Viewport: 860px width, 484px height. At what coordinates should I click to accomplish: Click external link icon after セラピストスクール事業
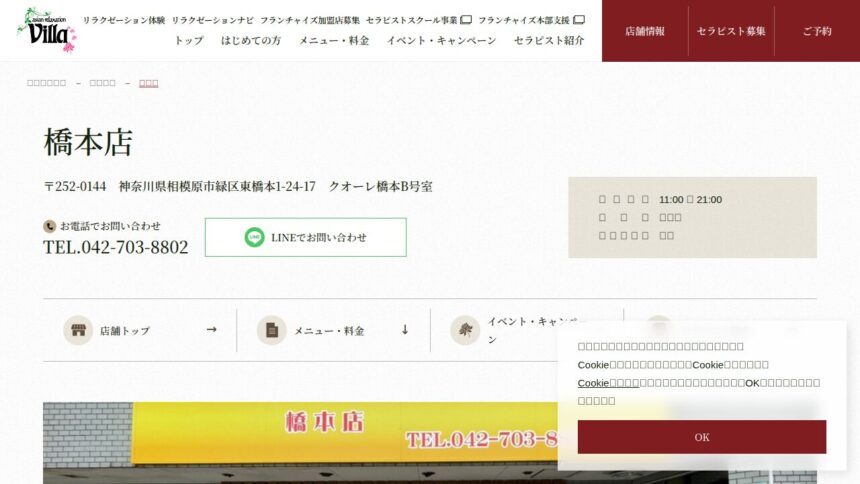coord(466,20)
